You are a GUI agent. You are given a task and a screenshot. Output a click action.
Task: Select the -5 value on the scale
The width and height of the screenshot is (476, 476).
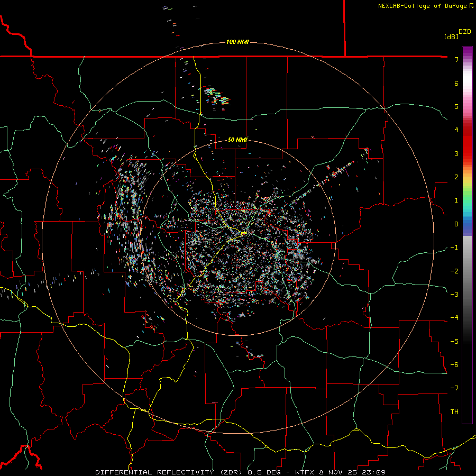tap(454, 341)
